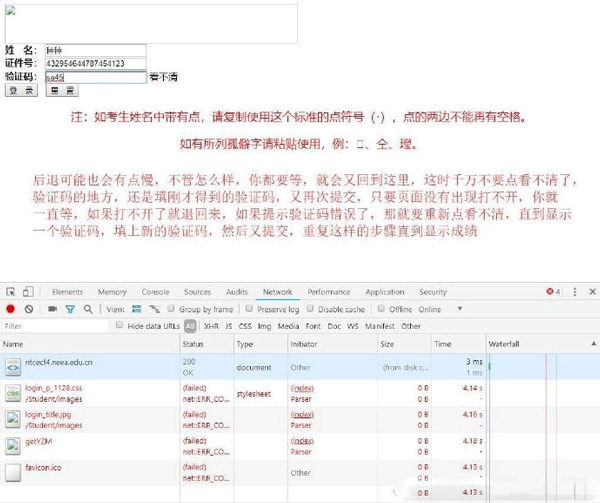Check the Disable cache option
Screen dimensions: 600x503
tap(313, 309)
